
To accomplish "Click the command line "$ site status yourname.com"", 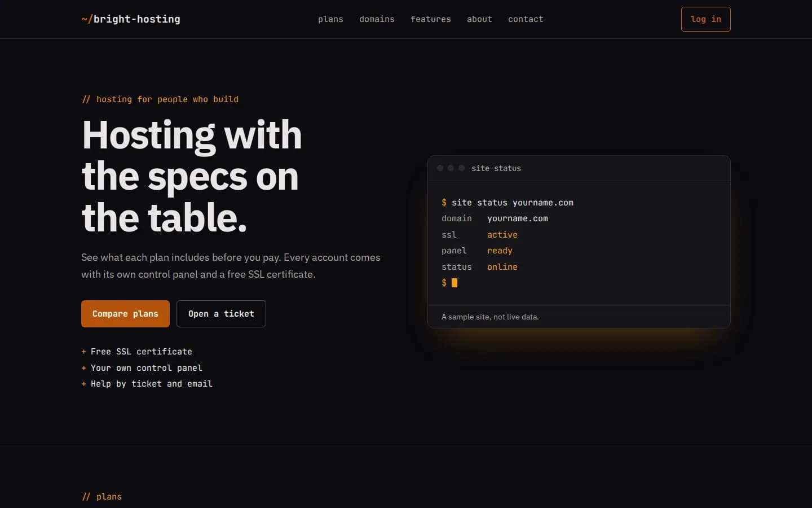I will (x=507, y=203).
